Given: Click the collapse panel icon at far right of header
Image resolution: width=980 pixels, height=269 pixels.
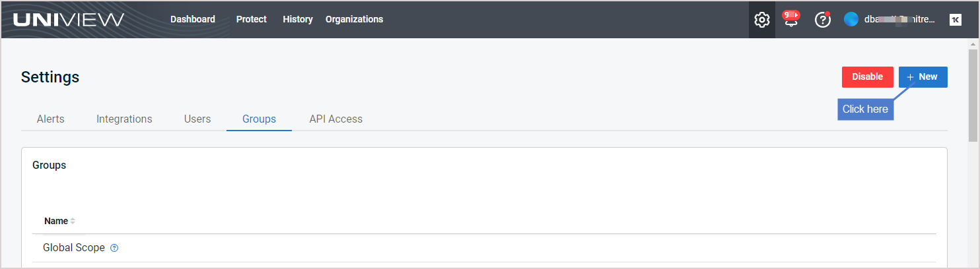Looking at the screenshot, I should point(955,20).
